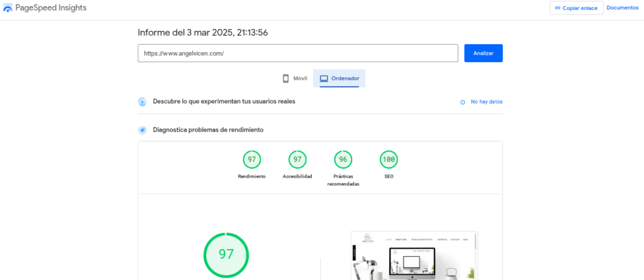Open the Prácticas recomendadas score gauge 96

pos(343,159)
